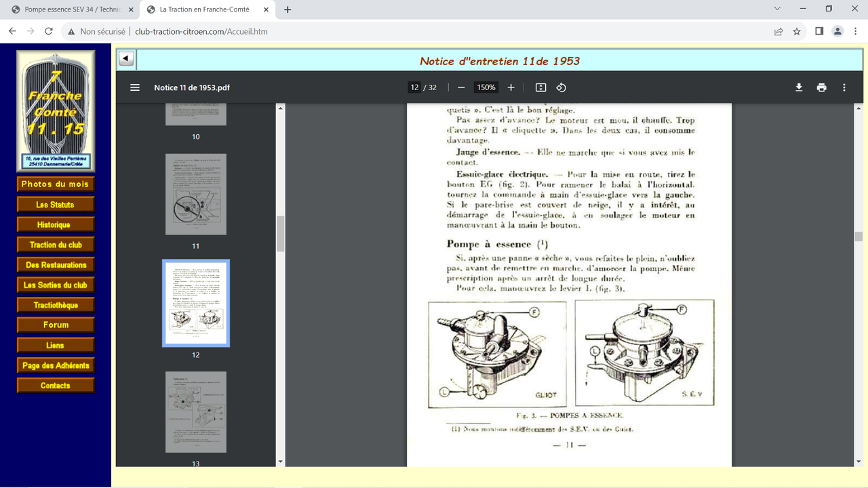Click the GUIOT fuel pump diagram
The image size is (868, 488).
497,354
